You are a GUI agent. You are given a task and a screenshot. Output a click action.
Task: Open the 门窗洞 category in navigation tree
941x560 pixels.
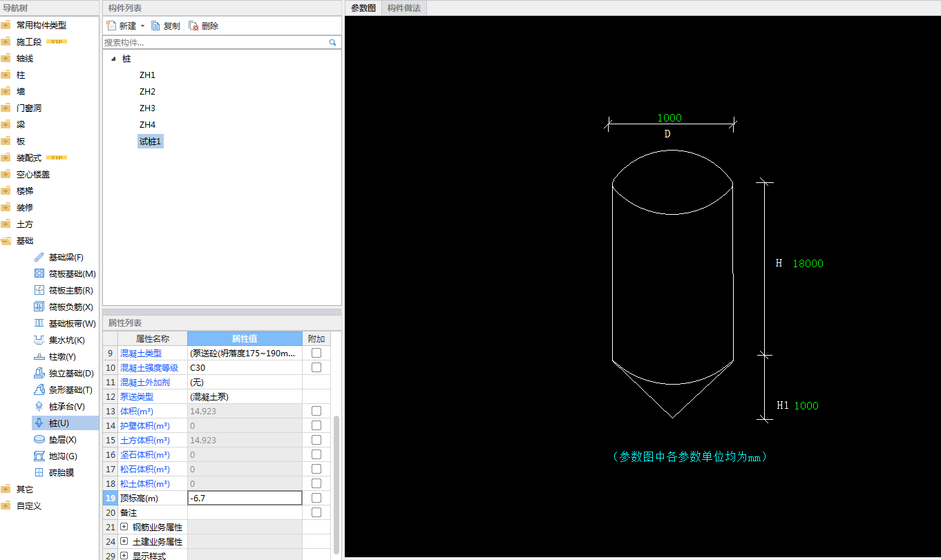(x=29, y=108)
